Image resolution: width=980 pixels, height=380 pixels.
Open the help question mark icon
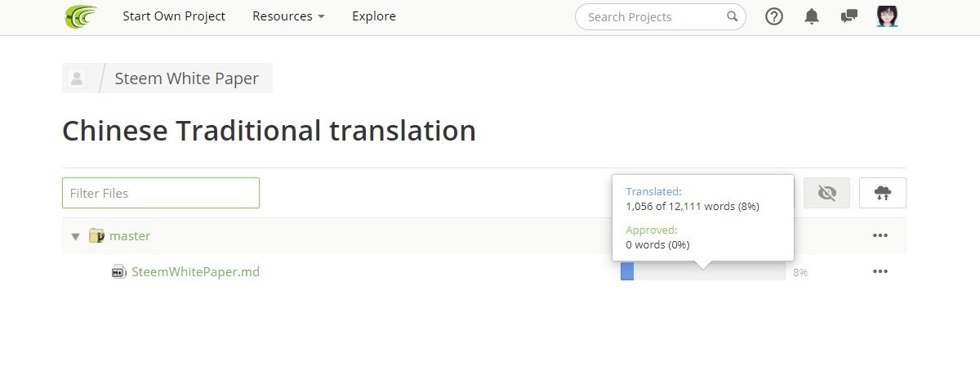[x=774, y=16]
